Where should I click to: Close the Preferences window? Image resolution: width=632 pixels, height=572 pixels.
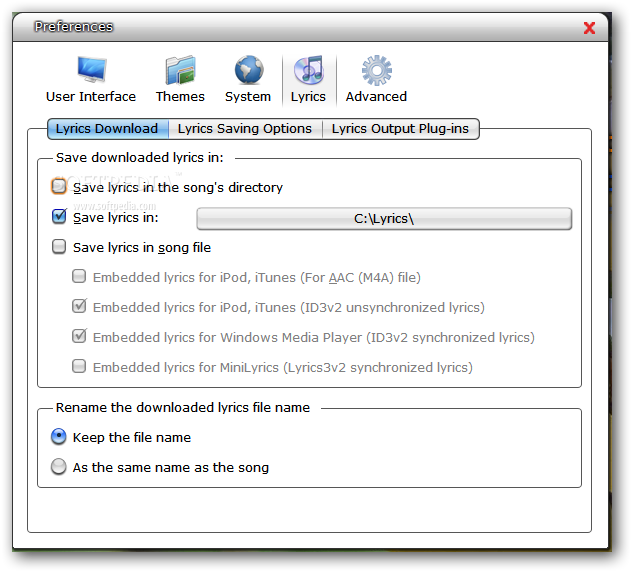(x=589, y=28)
